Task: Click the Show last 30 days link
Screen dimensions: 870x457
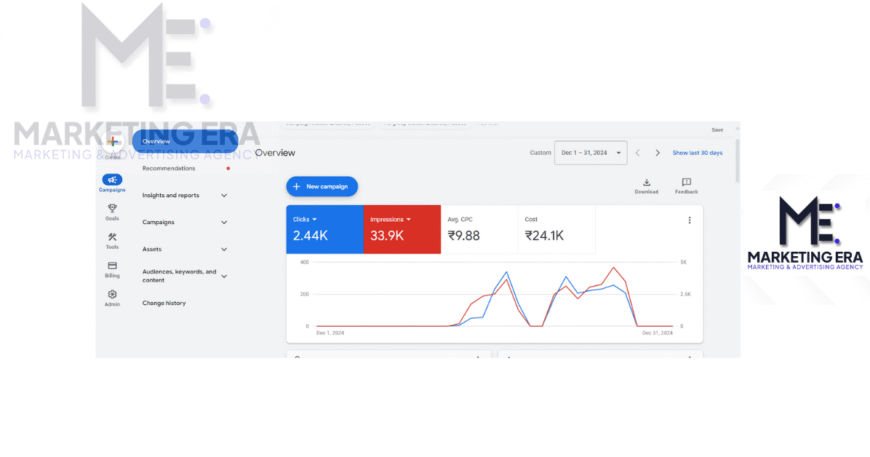Action: (x=699, y=153)
